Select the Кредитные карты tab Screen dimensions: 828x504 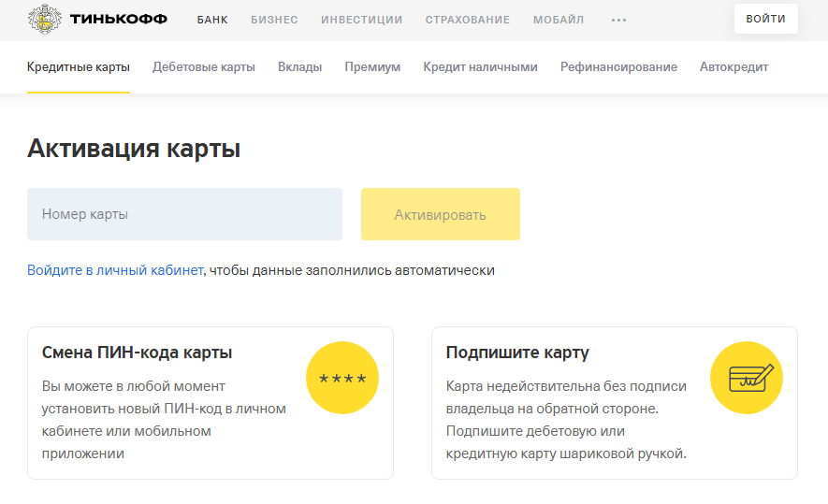[x=79, y=67]
